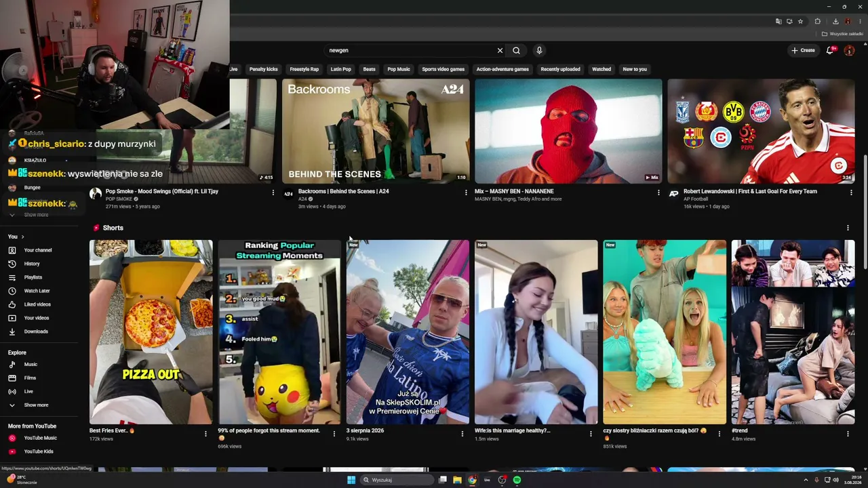Screen dimensions: 868x488
Task: Open options for MASNY BEN mix
Action: pos(658,192)
